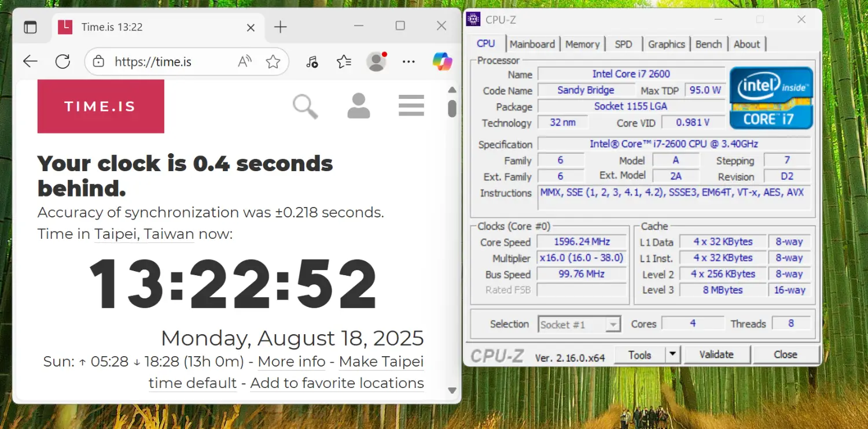This screenshot has height=429, width=868.
Task: Click the x16.0 (16.0 - 38.0) multiplier value
Action: coord(582,258)
